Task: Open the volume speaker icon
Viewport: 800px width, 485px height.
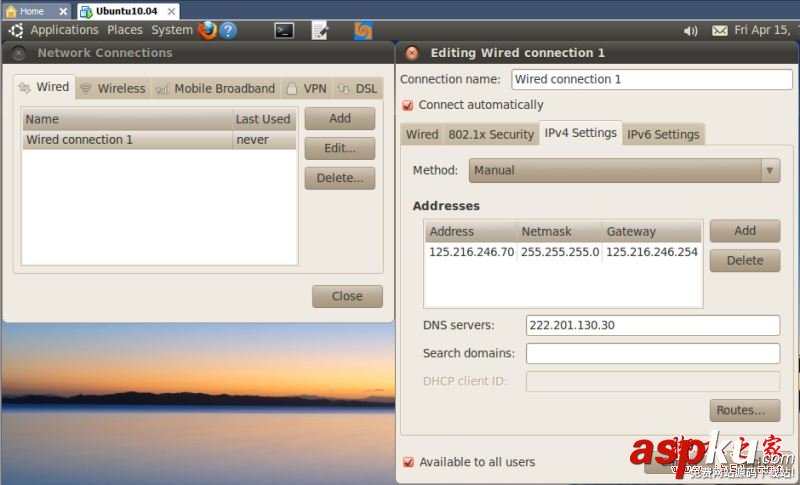Action: click(x=690, y=31)
